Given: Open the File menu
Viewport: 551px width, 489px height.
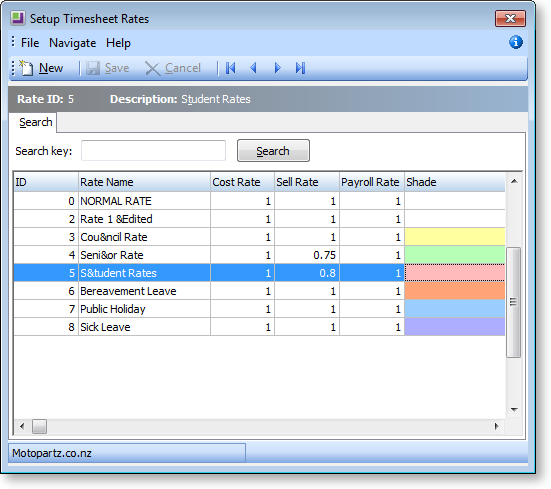Looking at the screenshot, I should tap(30, 43).
